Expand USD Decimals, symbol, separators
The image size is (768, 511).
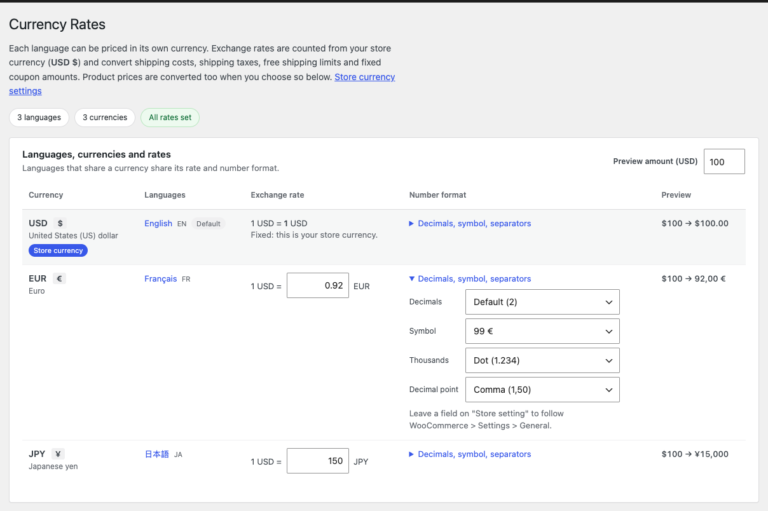point(470,223)
